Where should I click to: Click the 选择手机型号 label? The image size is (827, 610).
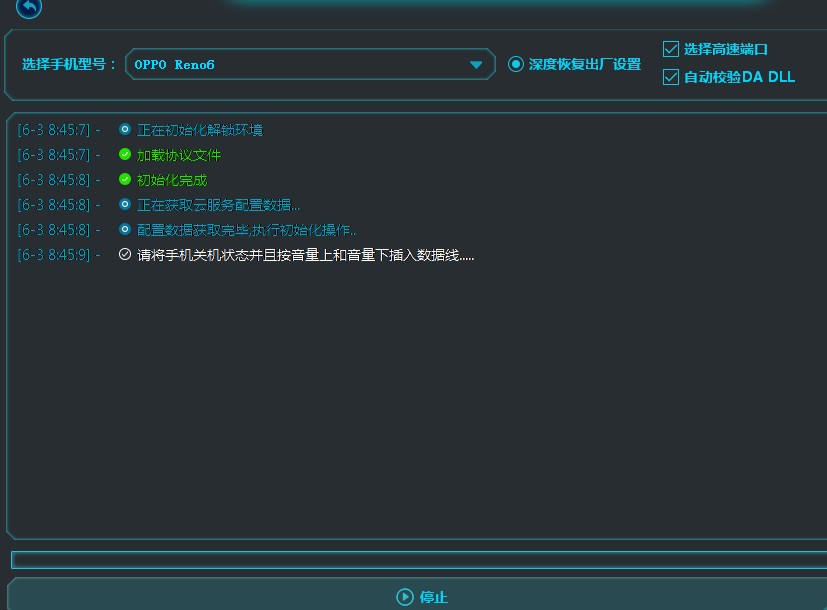(x=69, y=64)
